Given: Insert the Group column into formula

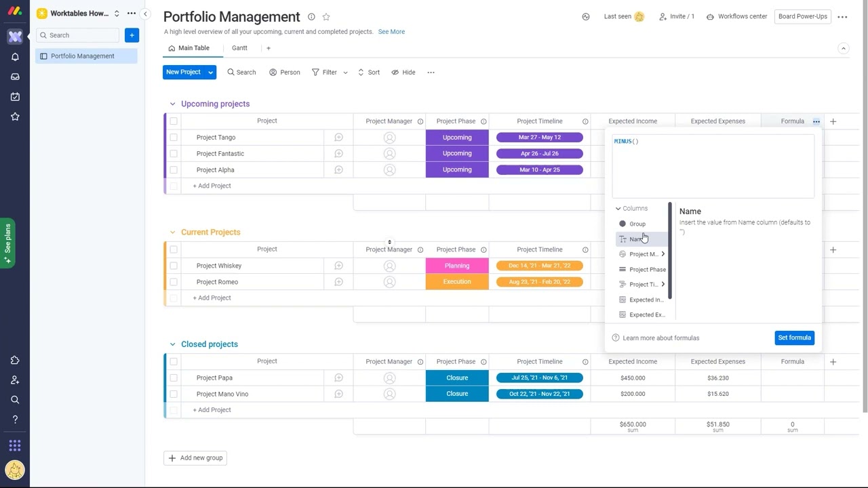Looking at the screenshot, I should pyautogui.click(x=642, y=224).
